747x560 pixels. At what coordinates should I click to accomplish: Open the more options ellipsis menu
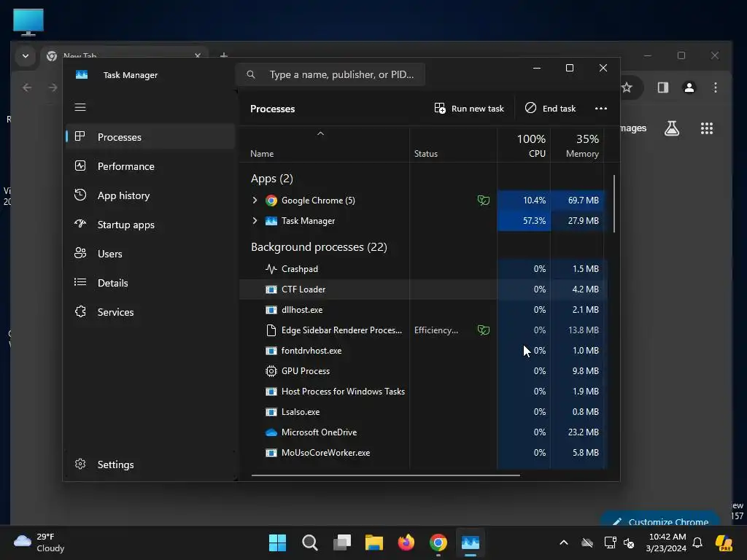click(x=601, y=109)
